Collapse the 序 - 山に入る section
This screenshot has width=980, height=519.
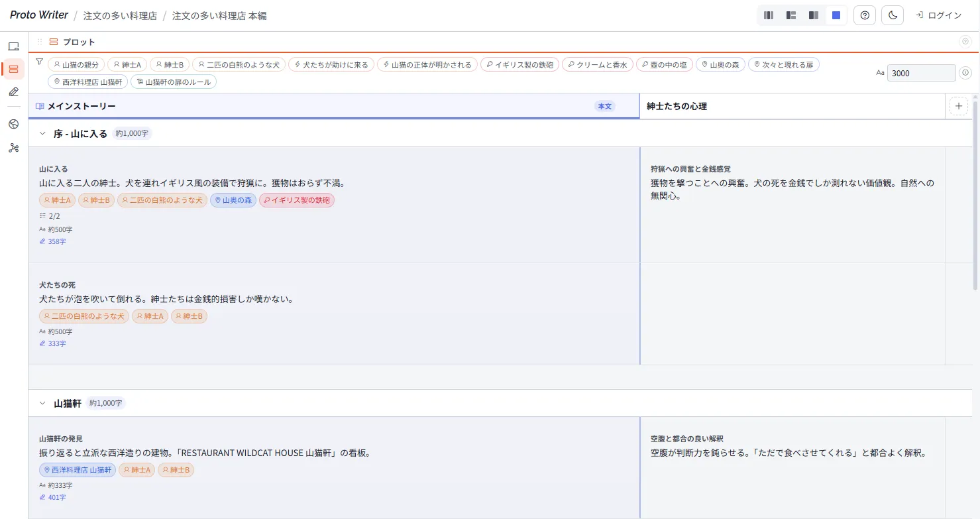pos(42,133)
